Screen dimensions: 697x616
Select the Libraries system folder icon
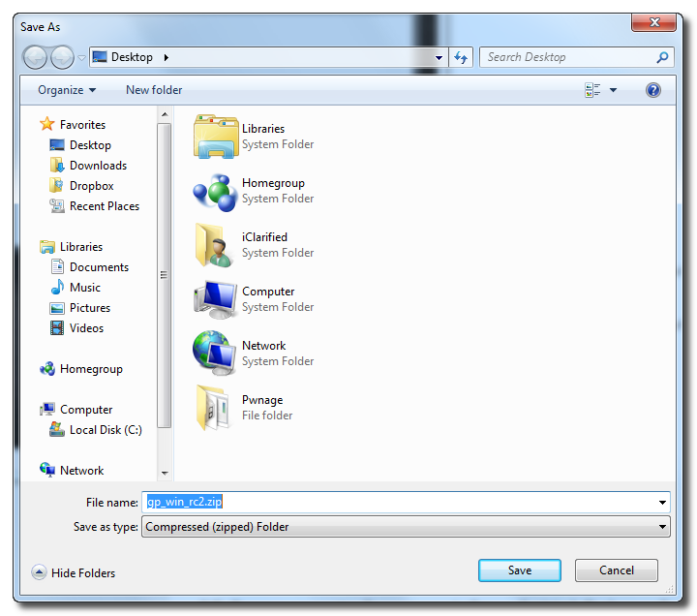pyautogui.click(x=216, y=137)
